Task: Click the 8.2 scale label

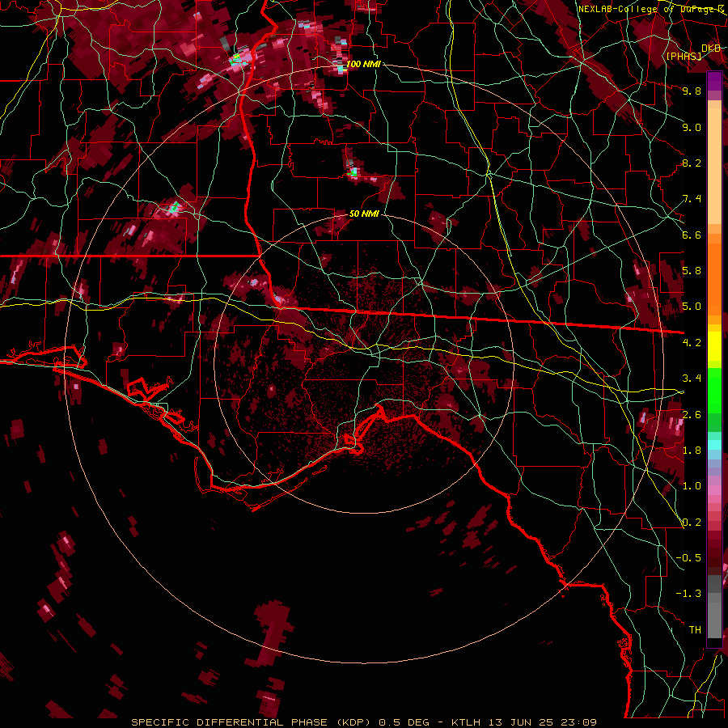Action: pos(692,163)
